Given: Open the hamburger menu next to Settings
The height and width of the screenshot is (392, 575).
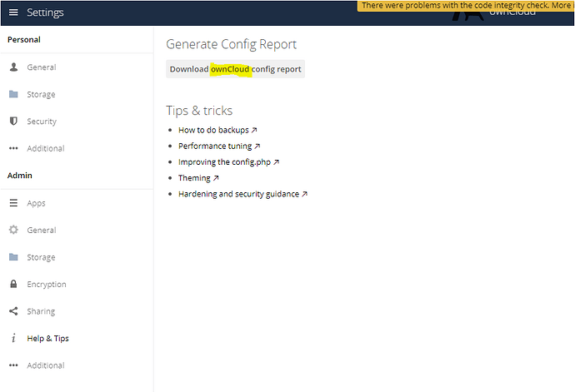Looking at the screenshot, I should [13, 12].
